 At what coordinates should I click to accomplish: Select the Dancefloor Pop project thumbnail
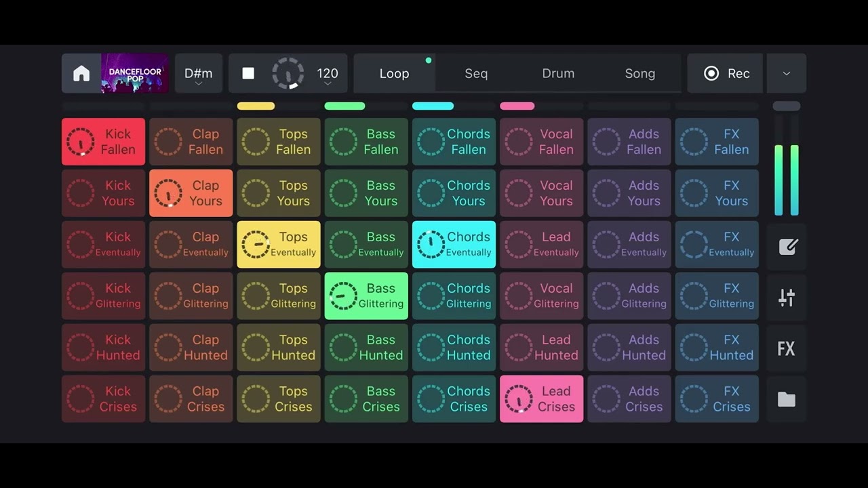click(x=133, y=73)
